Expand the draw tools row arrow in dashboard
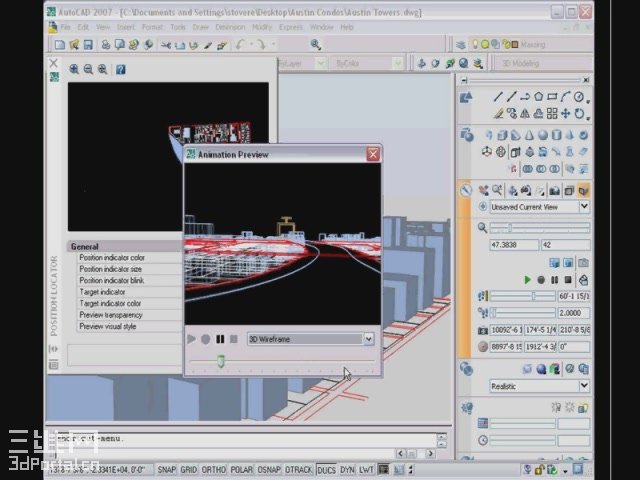This screenshot has height=480, width=640. coord(588,100)
